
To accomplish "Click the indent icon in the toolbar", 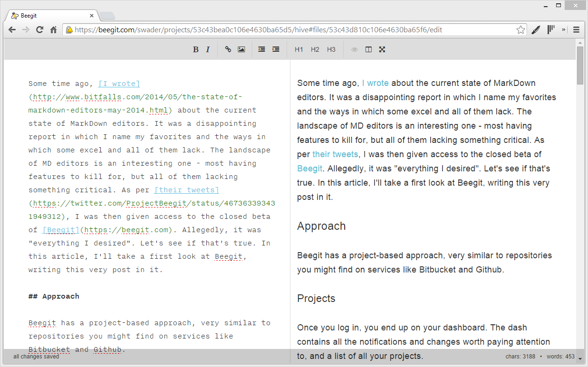I will [276, 49].
